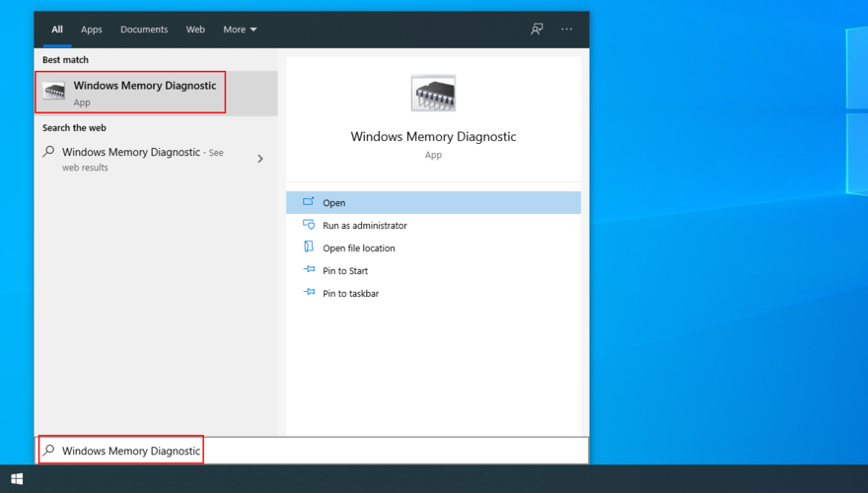
Task: Click the web search magnifier icon
Action: [48, 153]
